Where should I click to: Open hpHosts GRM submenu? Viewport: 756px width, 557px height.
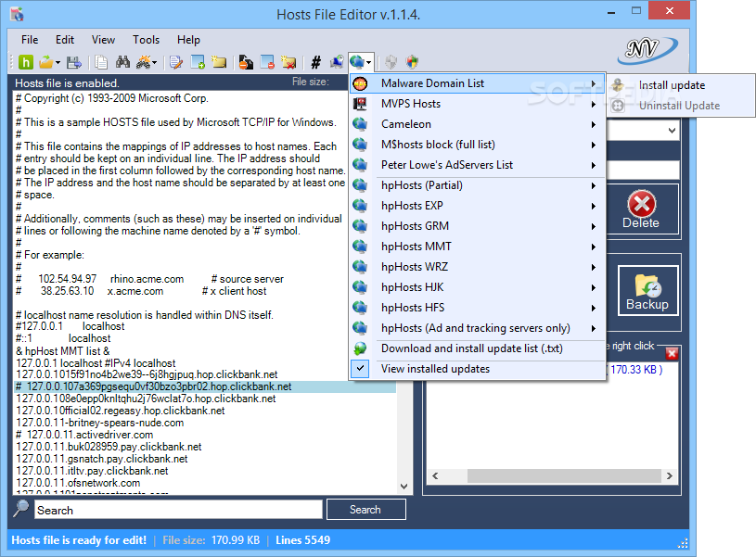point(477,226)
